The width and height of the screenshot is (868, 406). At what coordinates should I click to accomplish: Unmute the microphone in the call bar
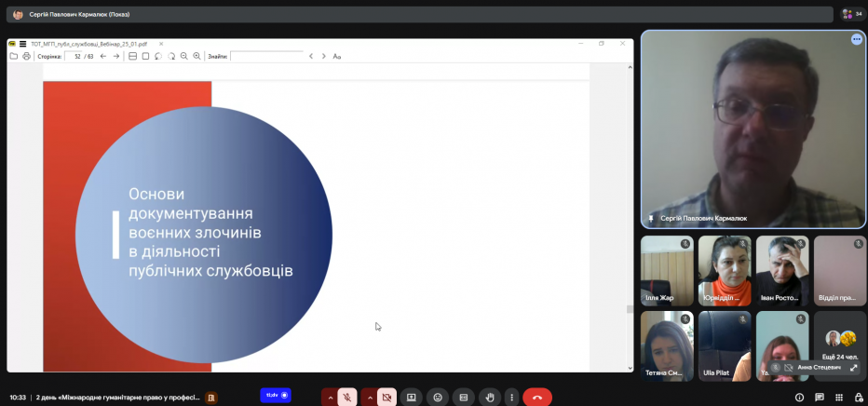point(347,397)
